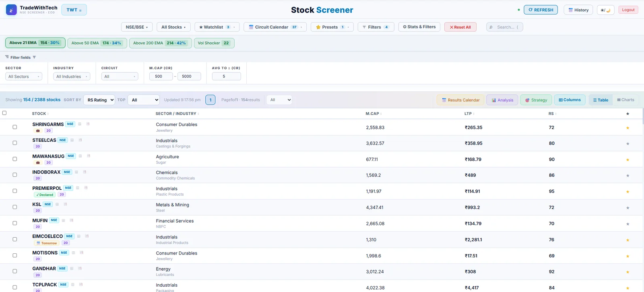
Task: Toggle watchlist star for SHRINGARMS row
Action: click(x=627, y=128)
